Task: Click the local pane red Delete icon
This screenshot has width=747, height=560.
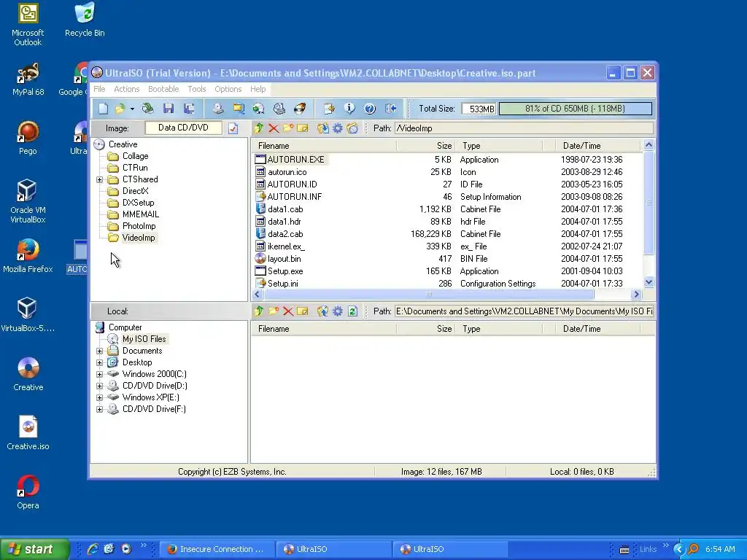Action: coord(287,311)
